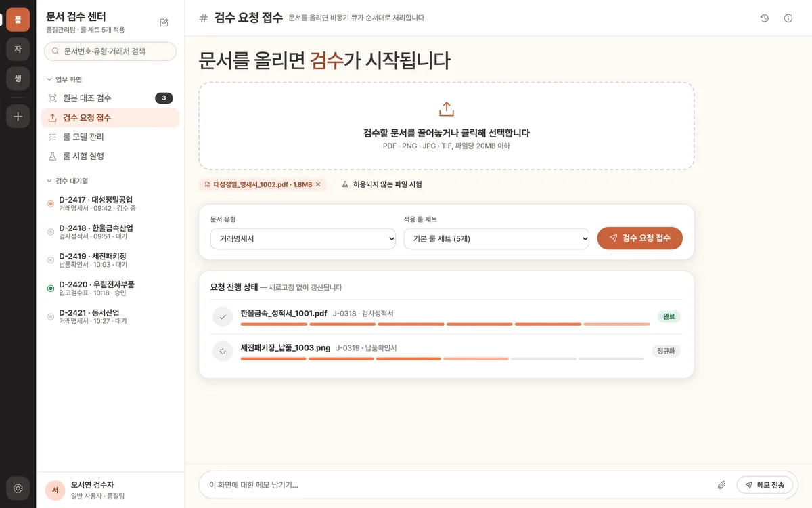Click the user name 오서연 검수자

click(x=93, y=485)
